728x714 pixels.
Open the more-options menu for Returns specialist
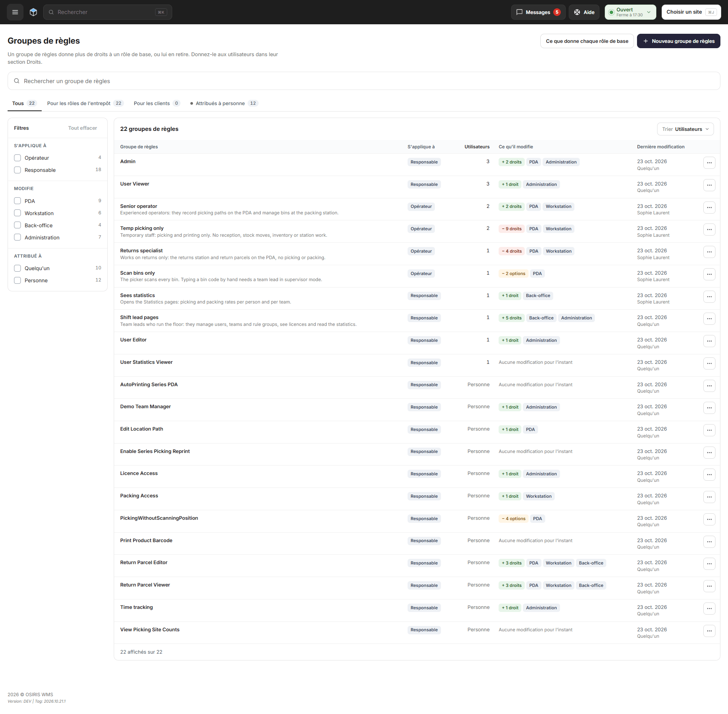click(709, 252)
